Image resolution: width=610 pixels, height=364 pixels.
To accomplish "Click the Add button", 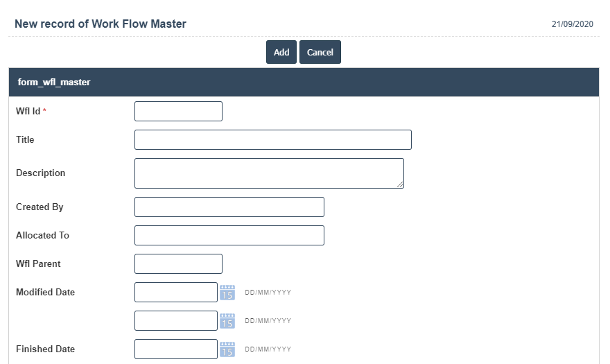I will pos(281,52).
